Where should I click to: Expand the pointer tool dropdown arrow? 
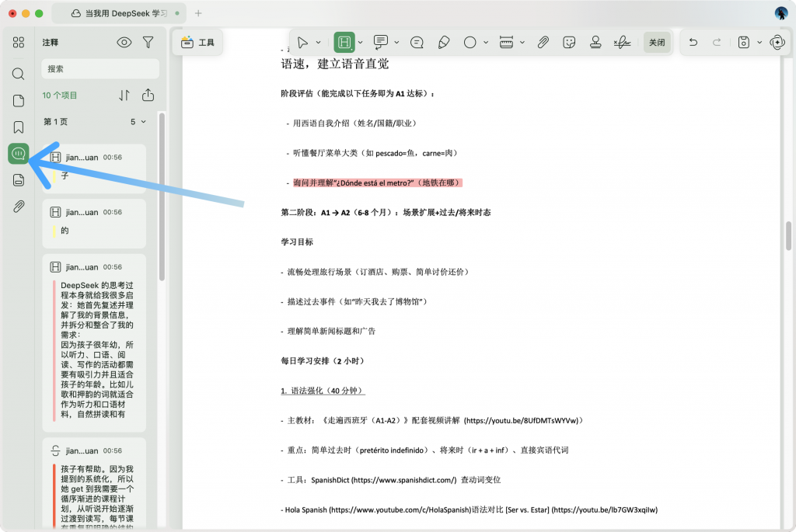(x=318, y=42)
